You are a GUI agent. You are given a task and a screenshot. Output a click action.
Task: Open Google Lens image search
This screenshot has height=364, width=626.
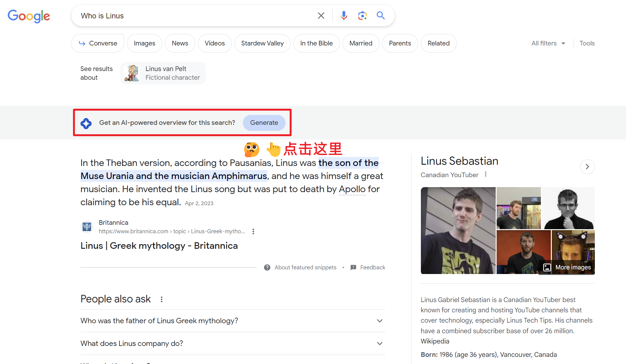[x=362, y=15]
